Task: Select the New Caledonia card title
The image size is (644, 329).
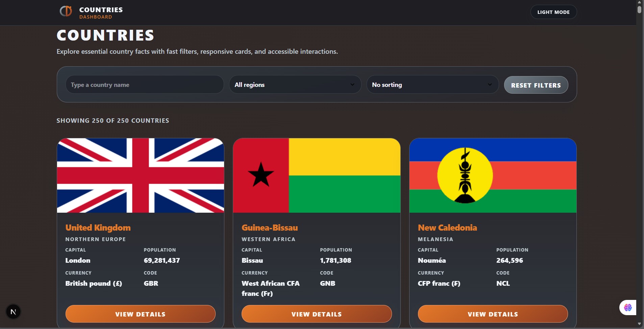Action: 447,228
